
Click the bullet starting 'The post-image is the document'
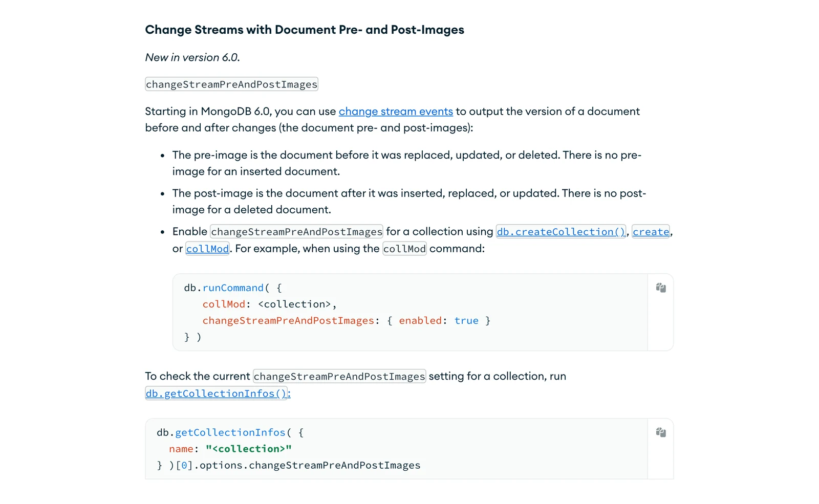click(409, 202)
